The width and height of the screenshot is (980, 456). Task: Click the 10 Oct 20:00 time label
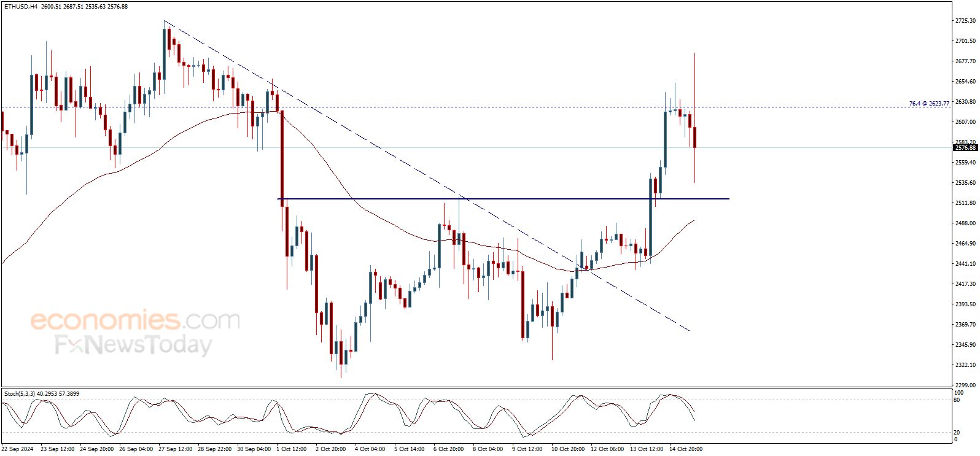(568, 449)
